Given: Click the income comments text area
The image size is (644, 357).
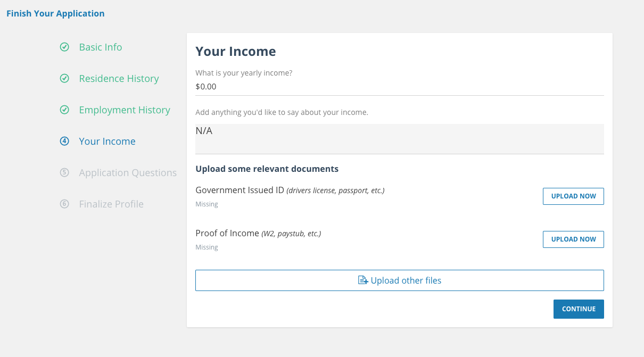Looking at the screenshot, I should click(399, 138).
